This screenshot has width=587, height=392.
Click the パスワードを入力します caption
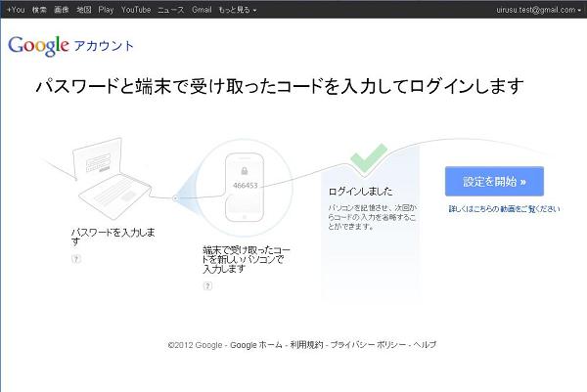[x=113, y=237]
